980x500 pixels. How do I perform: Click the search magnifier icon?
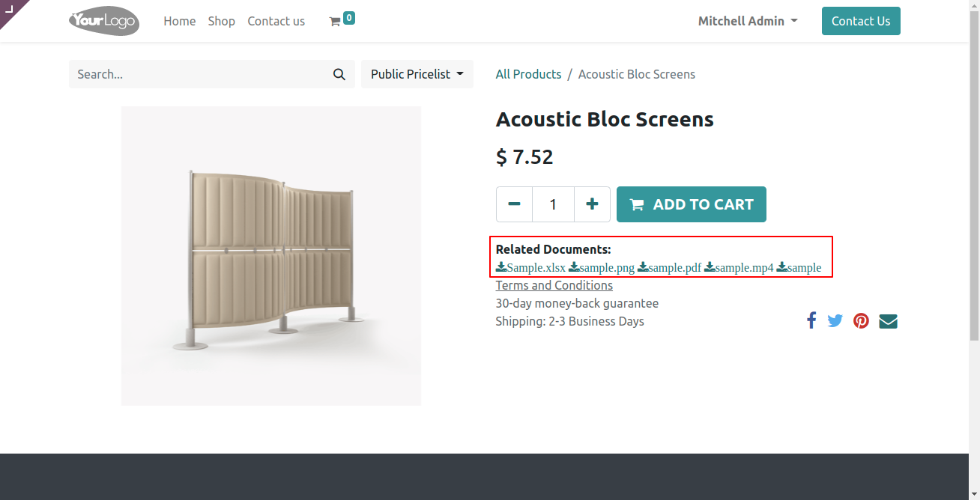pyautogui.click(x=339, y=74)
